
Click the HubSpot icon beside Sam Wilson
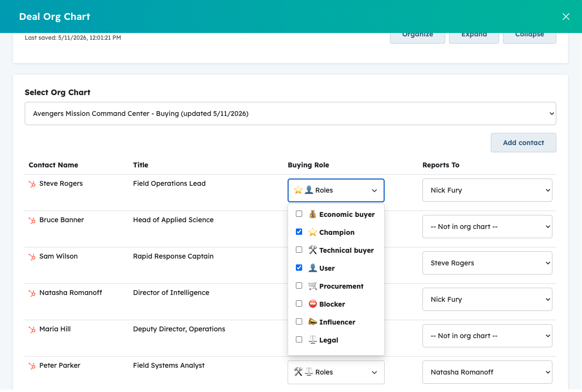[32, 257]
